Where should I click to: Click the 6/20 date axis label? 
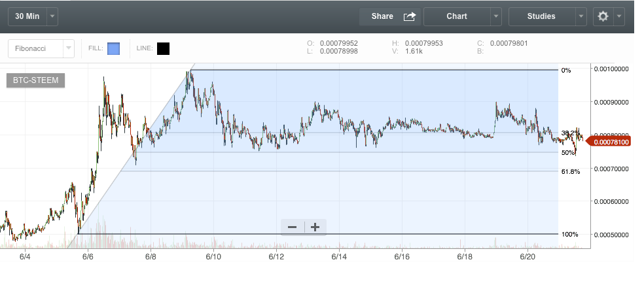(528, 256)
